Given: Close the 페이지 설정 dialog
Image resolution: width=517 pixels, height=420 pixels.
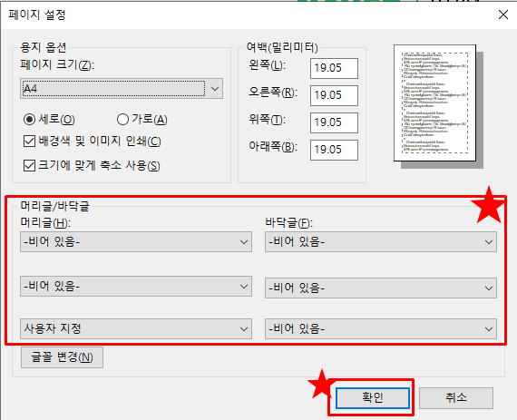Looking at the screenshot, I should click(503, 15).
